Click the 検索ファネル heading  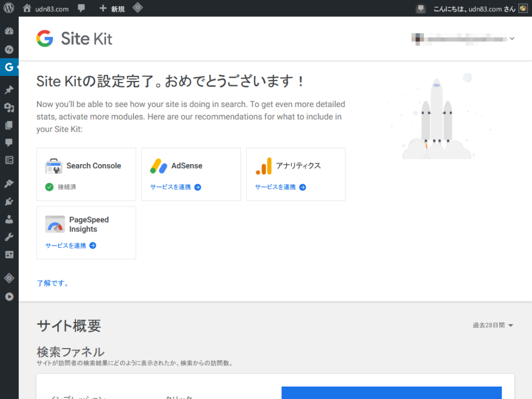point(71,352)
